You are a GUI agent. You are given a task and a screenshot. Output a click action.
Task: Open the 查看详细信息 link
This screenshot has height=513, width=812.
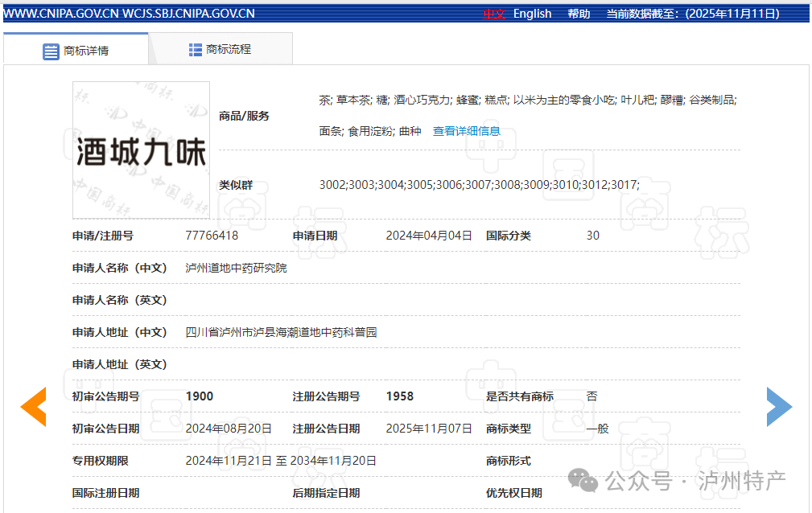point(466,131)
